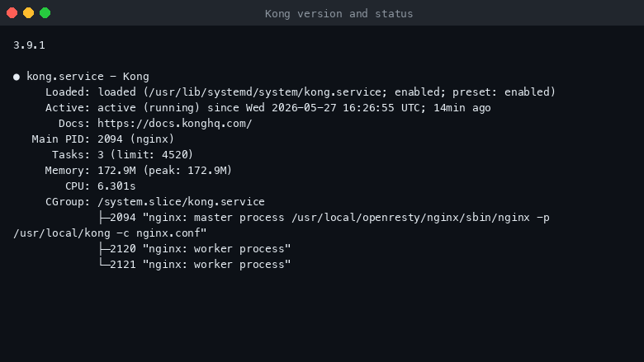Click the 'Memory:' label
The height and width of the screenshot is (362, 644).
(68, 171)
